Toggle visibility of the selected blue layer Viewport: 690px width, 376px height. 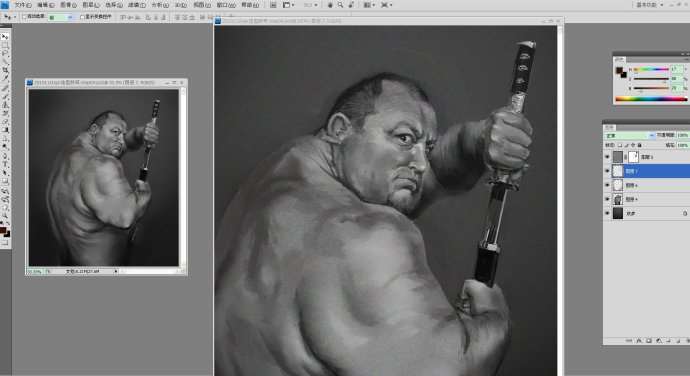(608, 171)
